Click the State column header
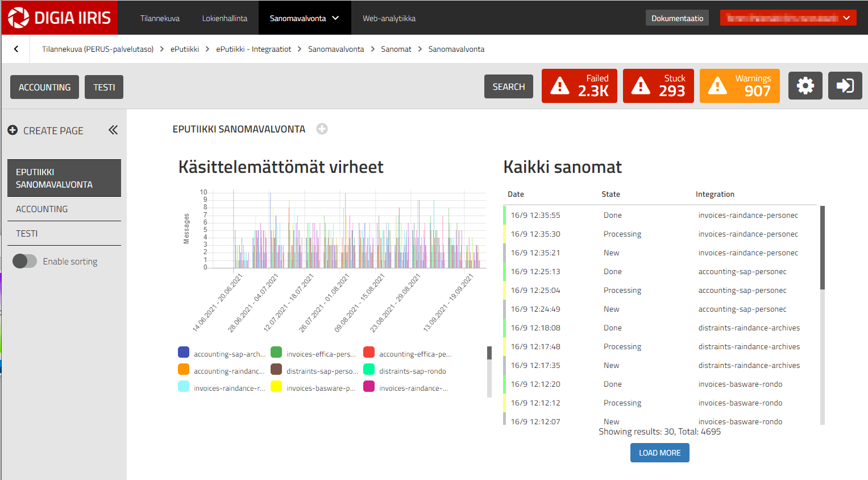This screenshot has width=868, height=480. [x=610, y=194]
